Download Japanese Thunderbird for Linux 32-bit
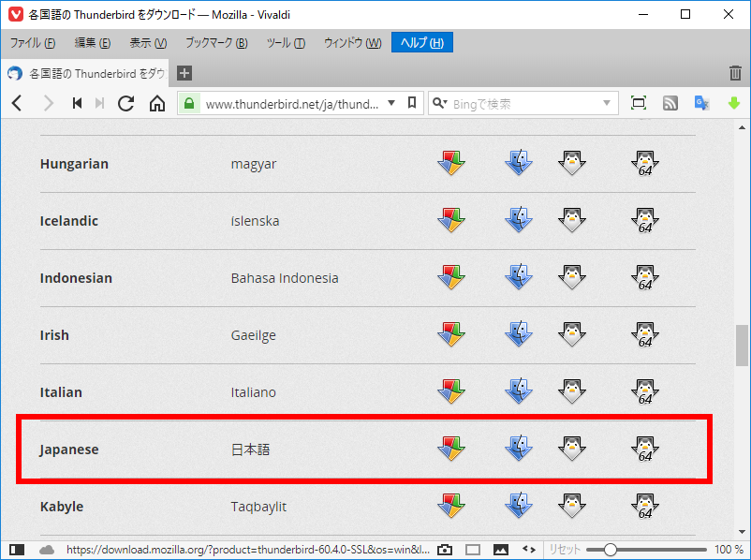The image size is (751, 560). tap(572, 449)
